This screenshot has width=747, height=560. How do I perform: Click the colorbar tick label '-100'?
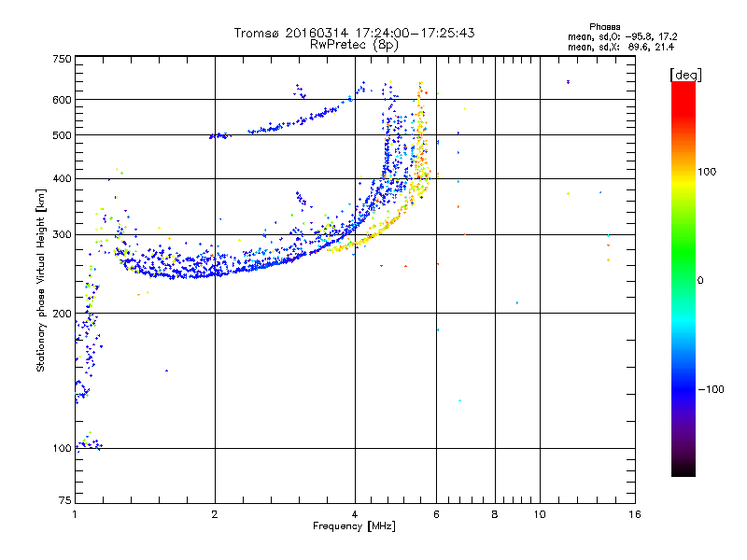711,389
